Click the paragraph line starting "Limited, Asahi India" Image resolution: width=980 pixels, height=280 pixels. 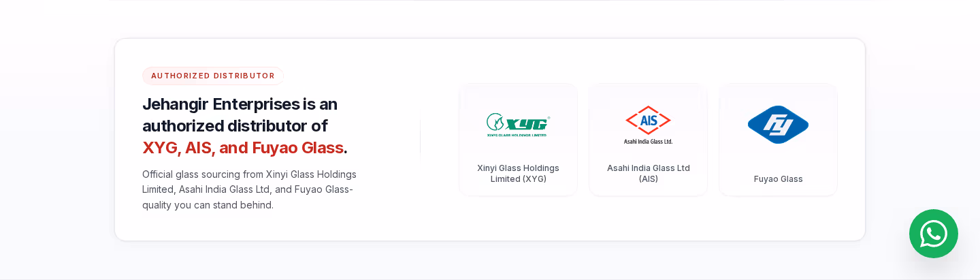click(x=248, y=189)
